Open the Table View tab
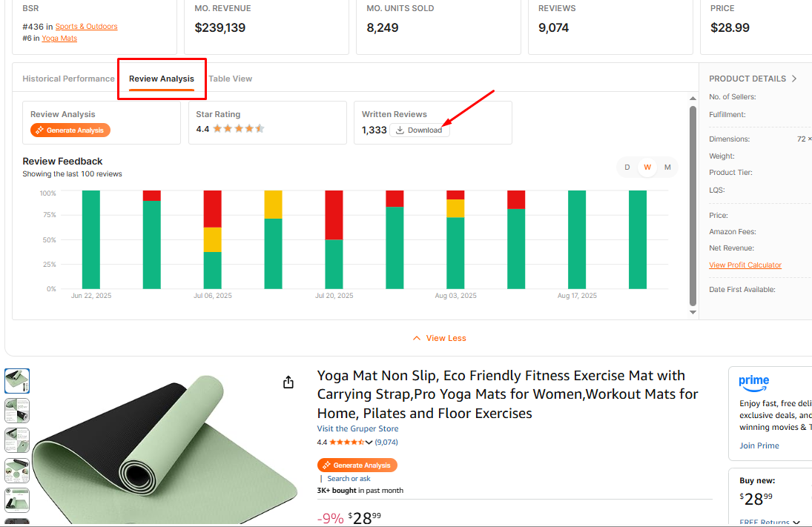This screenshot has width=812, height=527. coord(230,79)
